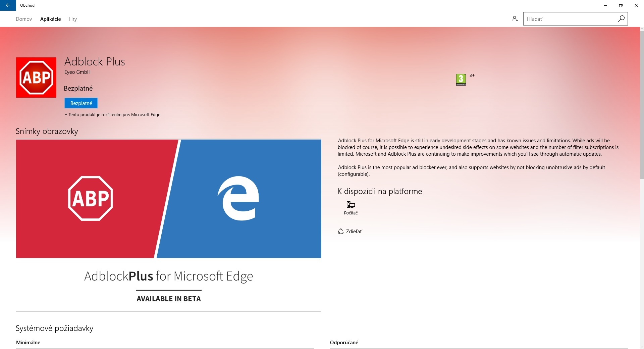Click the Minimálne requirements label
Screen dimensions: 644x349
28,343
